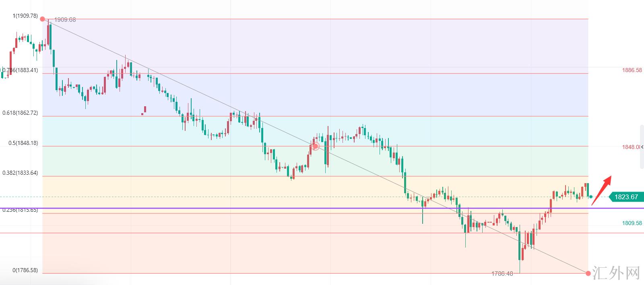
Task: Click the green current-price dot
Action: point(591,196)
